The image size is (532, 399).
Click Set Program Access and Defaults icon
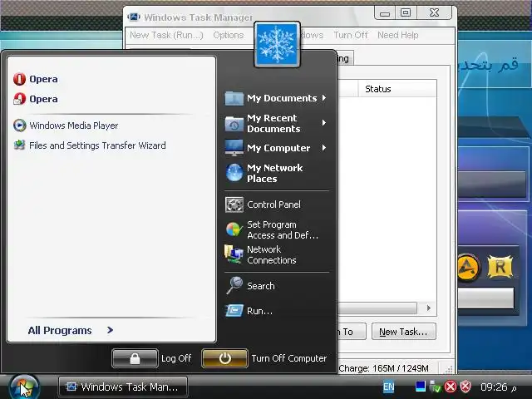click(x=234, y=229)
